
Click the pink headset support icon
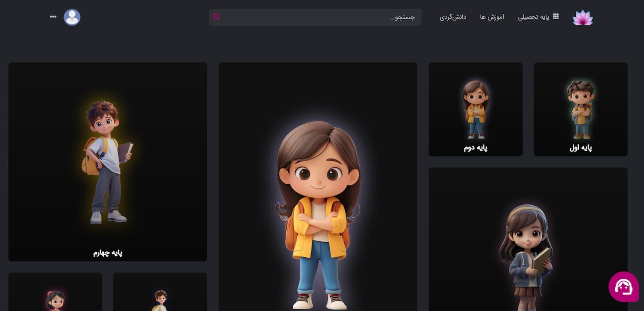tap(623, 287)
